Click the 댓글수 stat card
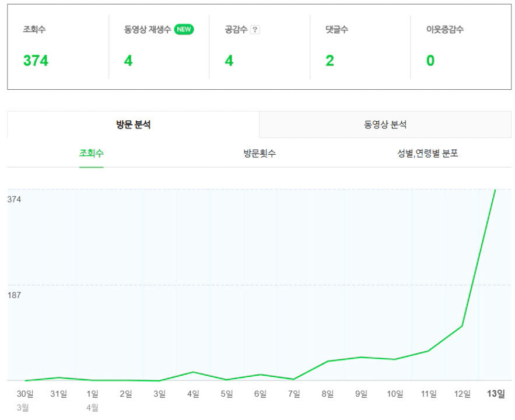The image size is (515, 420). pos(360,47)
